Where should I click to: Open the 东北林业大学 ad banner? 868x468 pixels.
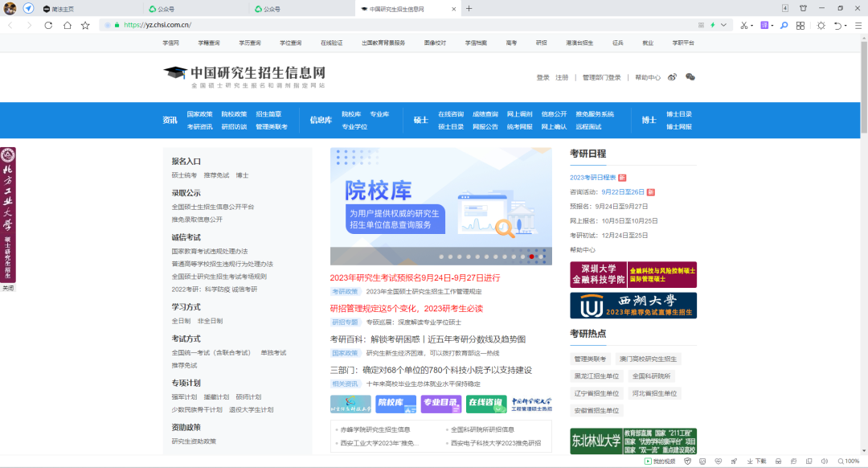tap(633, 441)
